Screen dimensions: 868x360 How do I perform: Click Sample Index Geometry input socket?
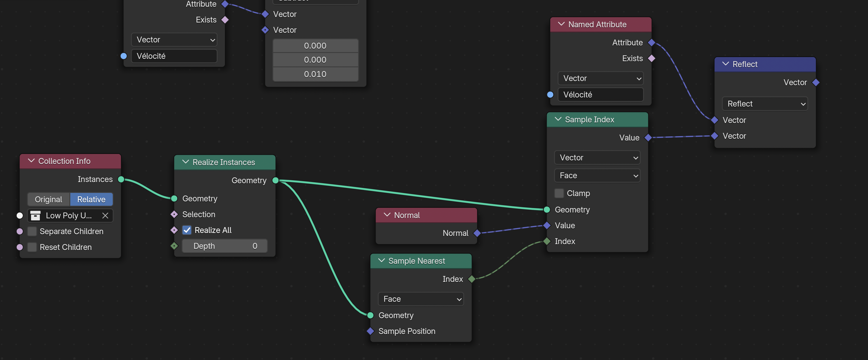tap(547, 210)
